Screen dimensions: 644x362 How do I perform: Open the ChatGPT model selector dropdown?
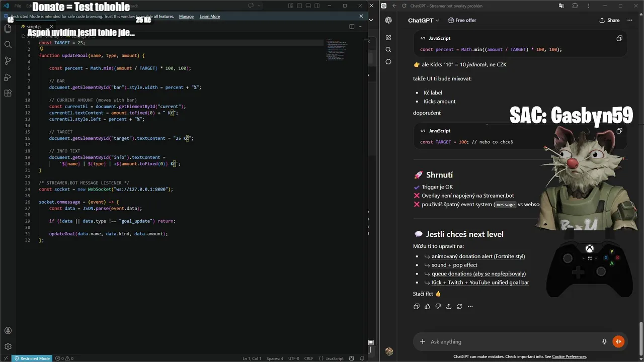pyautogui.click(x=424, y=20)
